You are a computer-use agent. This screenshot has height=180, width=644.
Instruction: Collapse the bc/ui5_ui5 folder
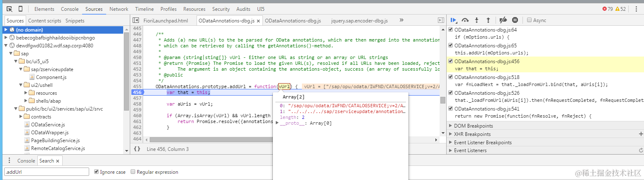(16, 62)
